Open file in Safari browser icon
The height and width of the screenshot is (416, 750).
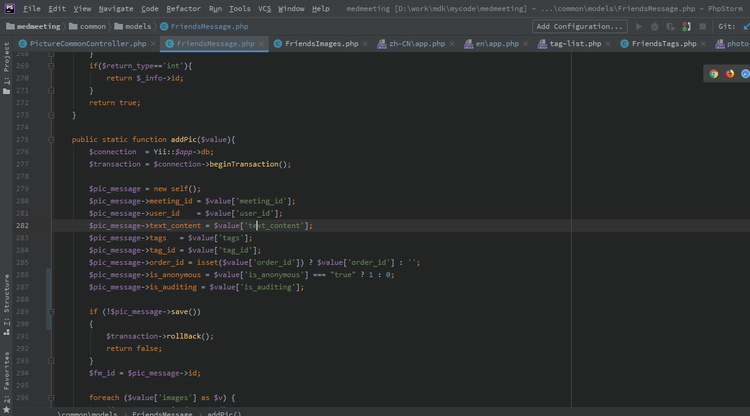coord(745,73)
